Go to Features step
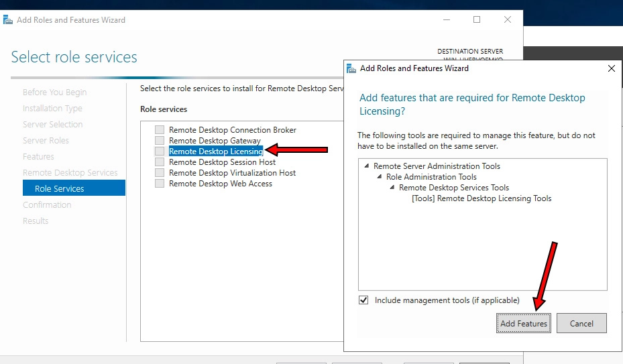 tap(38, 157)
